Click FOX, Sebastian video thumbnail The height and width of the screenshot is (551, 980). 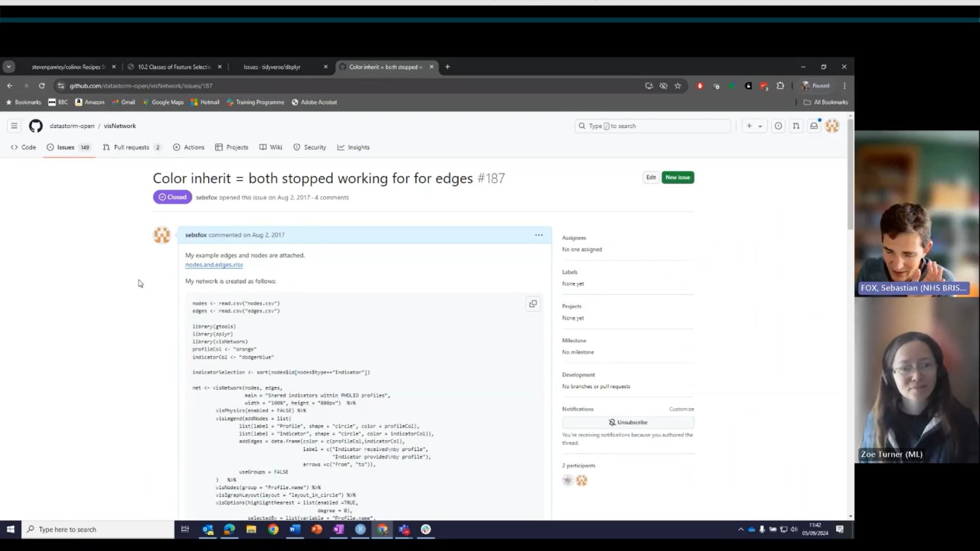pos(917,214)
